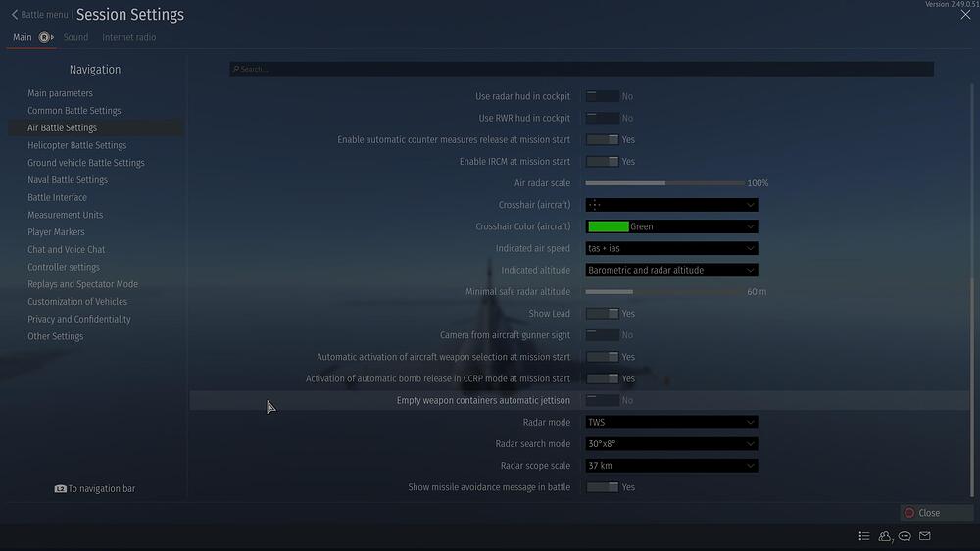Screen dimensions: 980x551
Task: Click the next-tab controller stick icon
Action: point(45,37)
